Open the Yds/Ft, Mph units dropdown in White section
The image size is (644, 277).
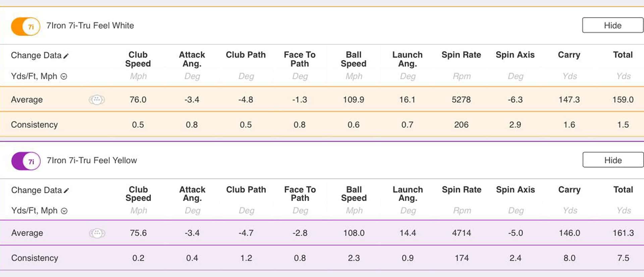point(64,76)
